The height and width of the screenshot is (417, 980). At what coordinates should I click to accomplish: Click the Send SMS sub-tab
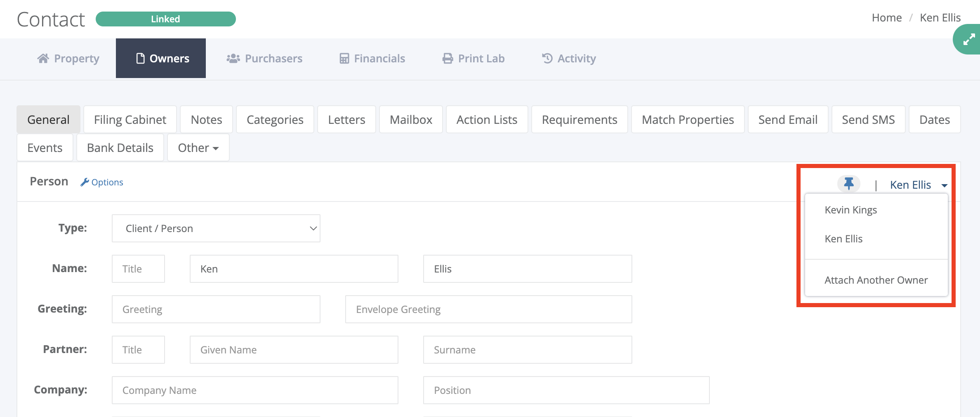click(x=868, y=120)
